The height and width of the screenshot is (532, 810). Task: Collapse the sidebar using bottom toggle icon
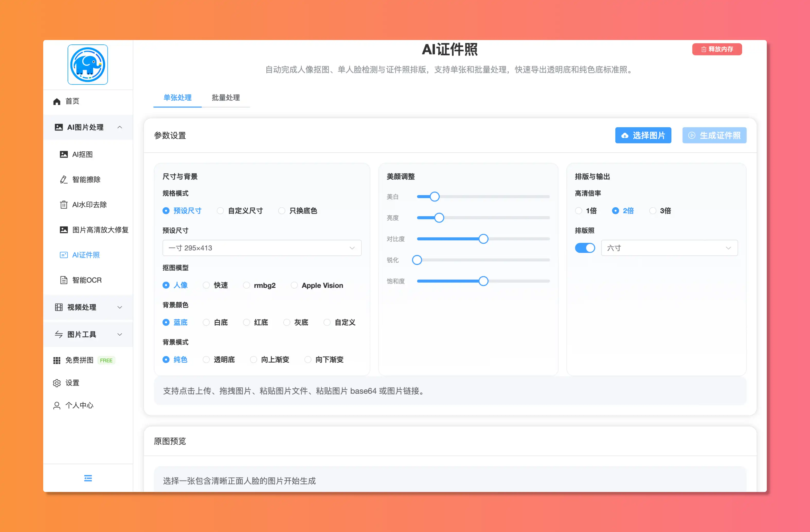click(x=88, y=478)
